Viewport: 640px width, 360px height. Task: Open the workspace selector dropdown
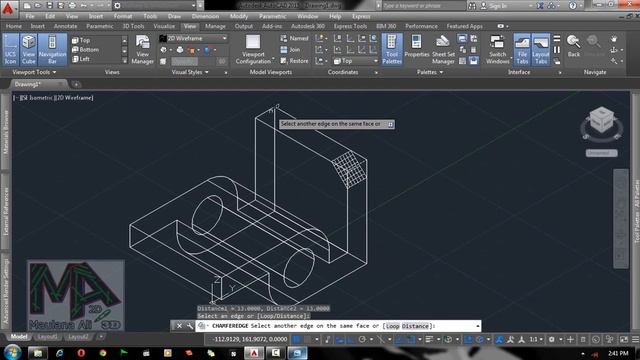pos(155,6)
